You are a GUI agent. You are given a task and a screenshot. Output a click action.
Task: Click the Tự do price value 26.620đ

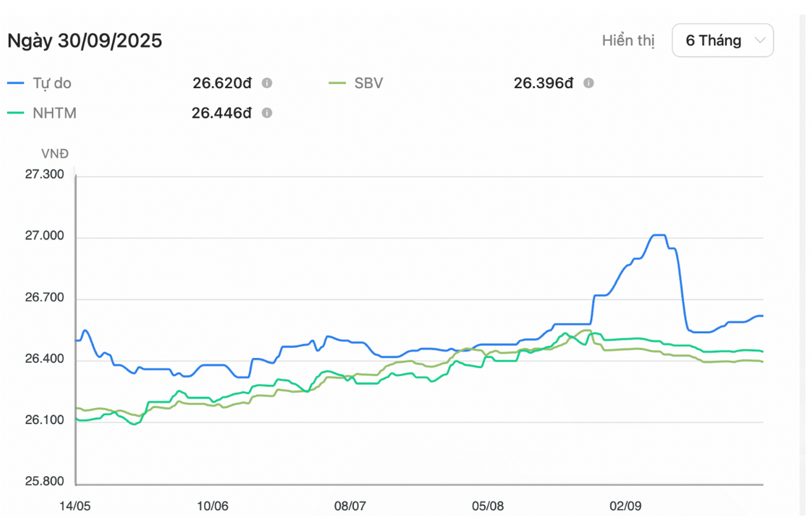pyautogui.click(x=221, y=83)
